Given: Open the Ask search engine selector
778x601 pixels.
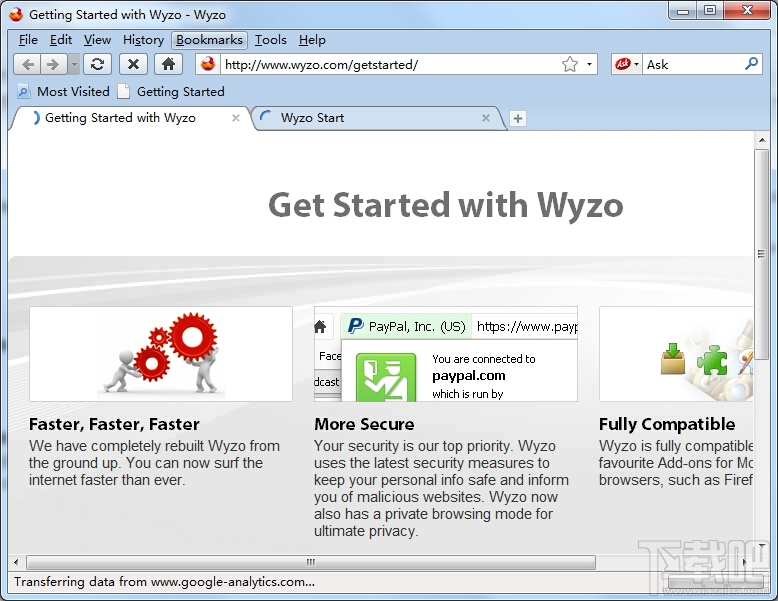Looking at the screenshot, I should [x=627, y=65].
